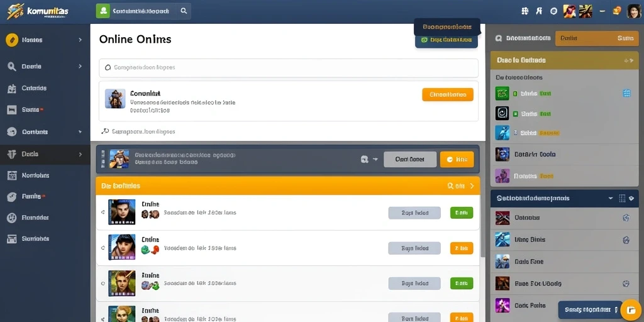Click the R-shaped icon in the top-right header
Image resolution: width=644 pixels, height=322 pixels.
(539, 11)
